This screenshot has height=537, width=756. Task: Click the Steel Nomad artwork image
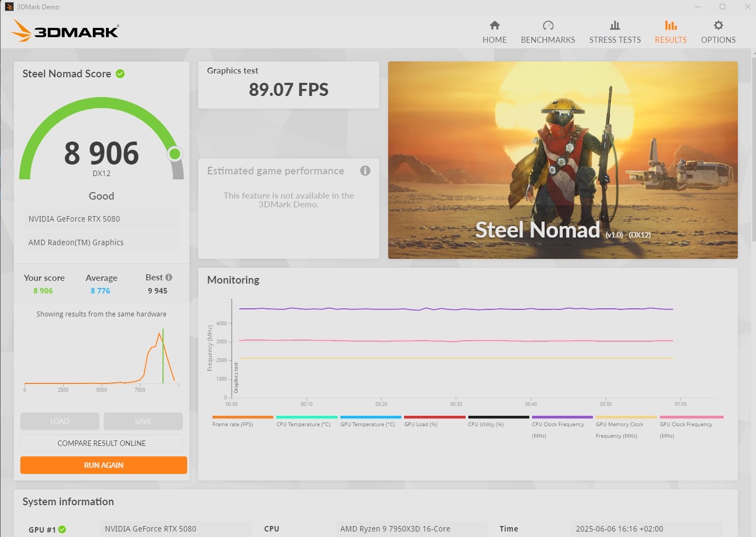click(563, 160)
